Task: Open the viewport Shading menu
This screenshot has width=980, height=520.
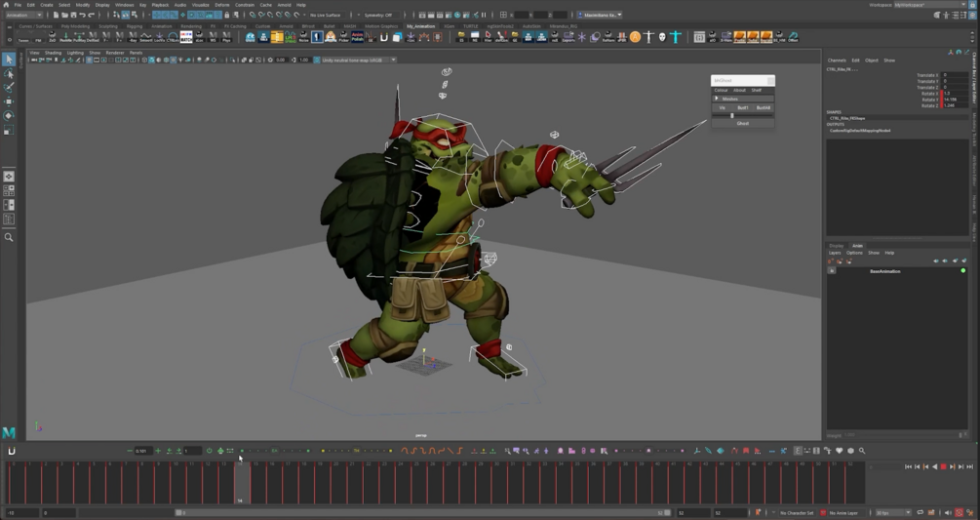Action: tap(53, 53)
